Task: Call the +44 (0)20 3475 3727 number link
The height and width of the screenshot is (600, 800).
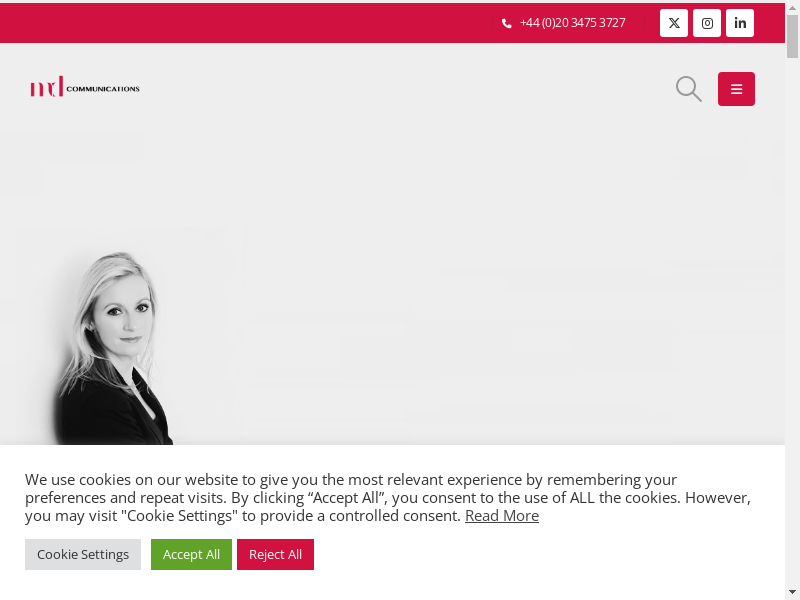Action: [x=572, y=23]
